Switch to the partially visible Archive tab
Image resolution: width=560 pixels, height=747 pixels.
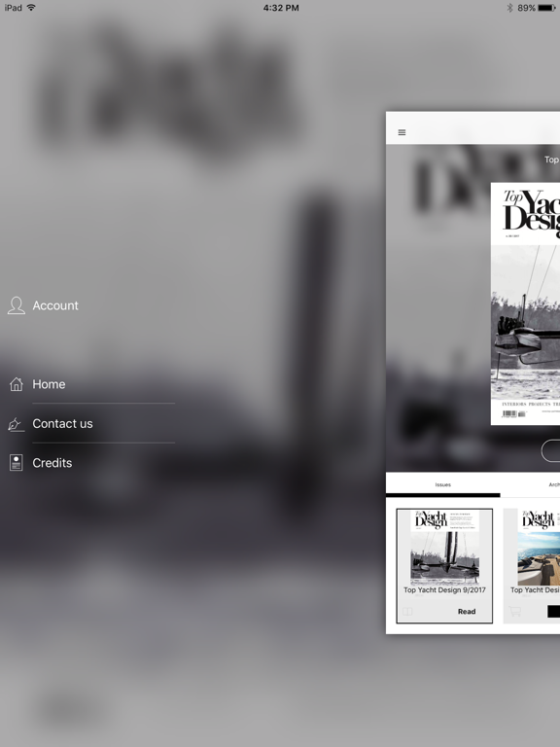554,484
